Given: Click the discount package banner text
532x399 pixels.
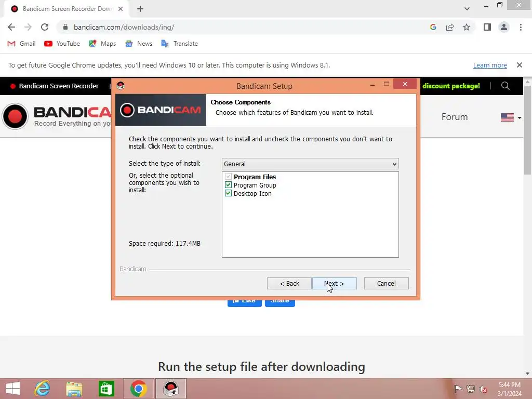Looking at the screenshot, I should point(451,86).
